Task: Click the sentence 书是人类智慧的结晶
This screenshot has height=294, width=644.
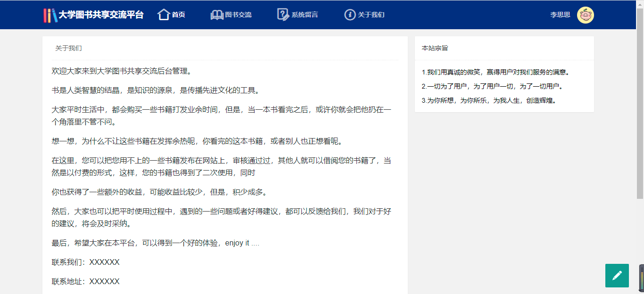Action: (x=156, y=90)
